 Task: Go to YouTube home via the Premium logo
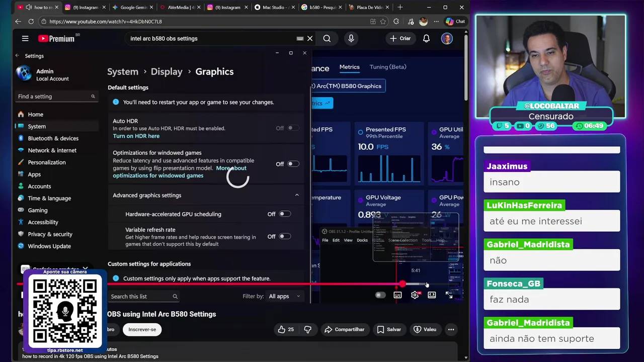(x=56, y=38)
